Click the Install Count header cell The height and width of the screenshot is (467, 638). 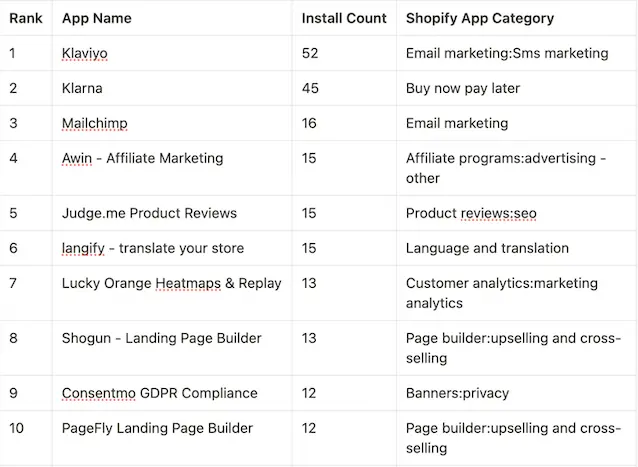point(344,18)
